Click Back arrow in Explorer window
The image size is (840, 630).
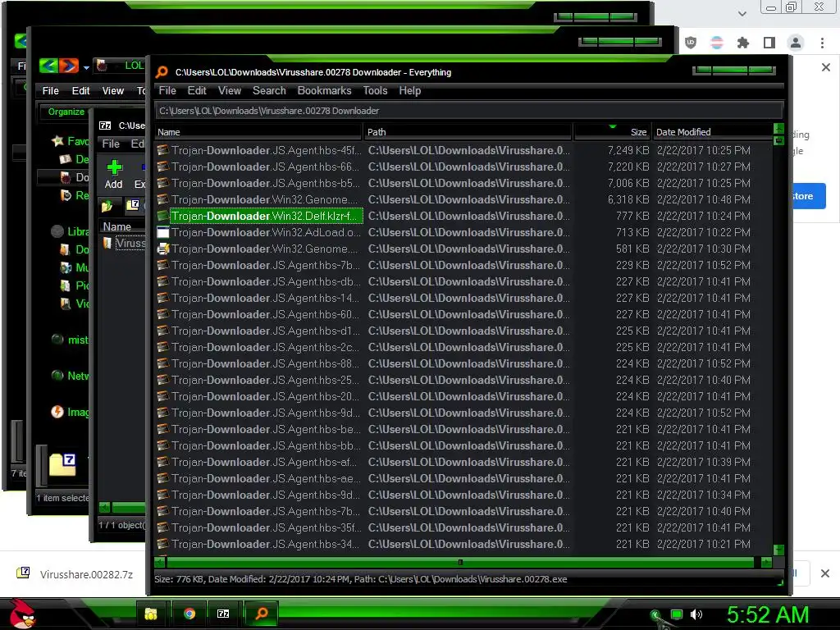pyautogui.click(x=48, y=66)
